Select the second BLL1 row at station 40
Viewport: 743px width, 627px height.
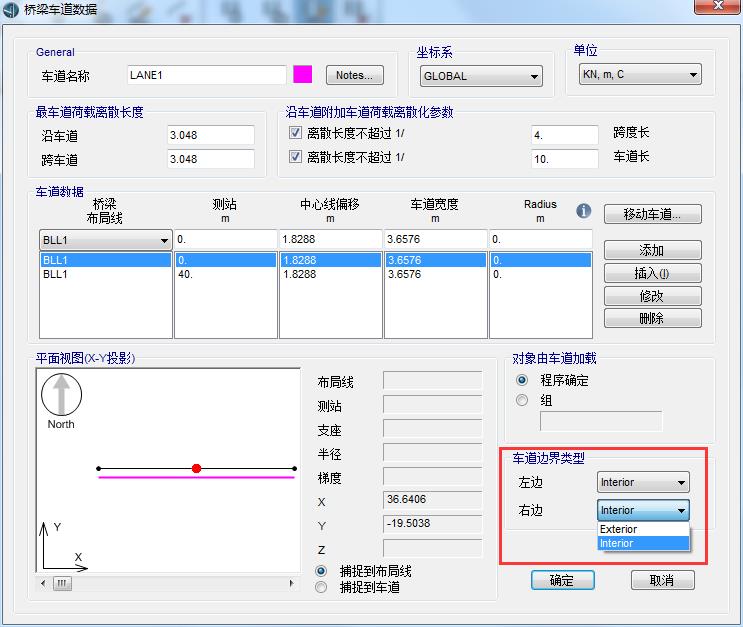pos(105,274)
